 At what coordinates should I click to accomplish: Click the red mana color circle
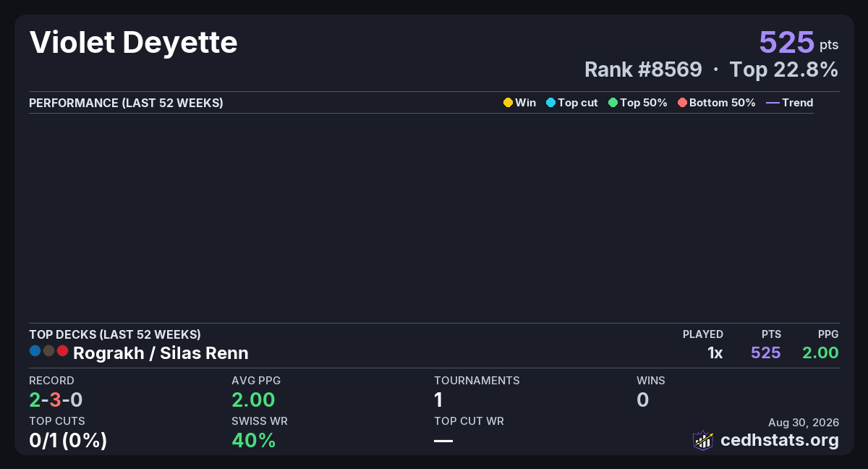pos(62,351)
